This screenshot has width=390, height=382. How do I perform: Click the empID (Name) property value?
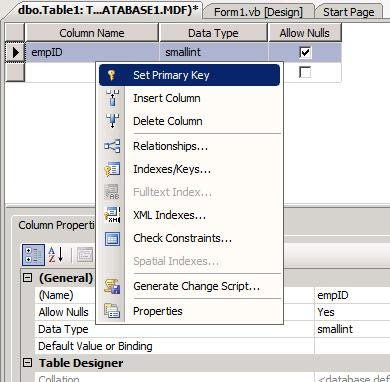(352, 295)
